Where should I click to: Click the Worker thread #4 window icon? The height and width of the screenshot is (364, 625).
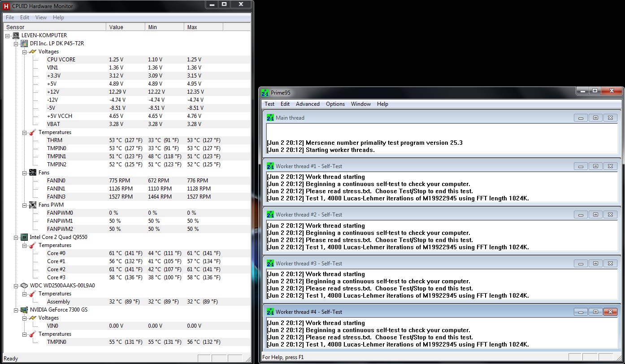(x=270, y=312)
